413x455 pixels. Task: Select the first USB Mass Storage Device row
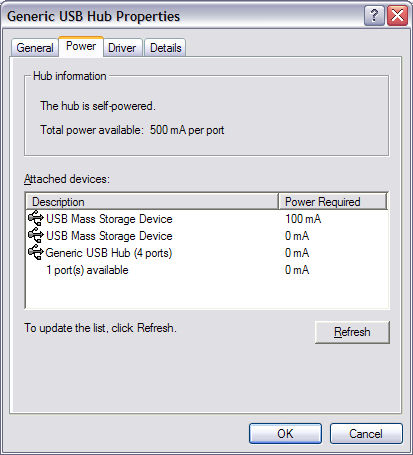click(207, 219)
